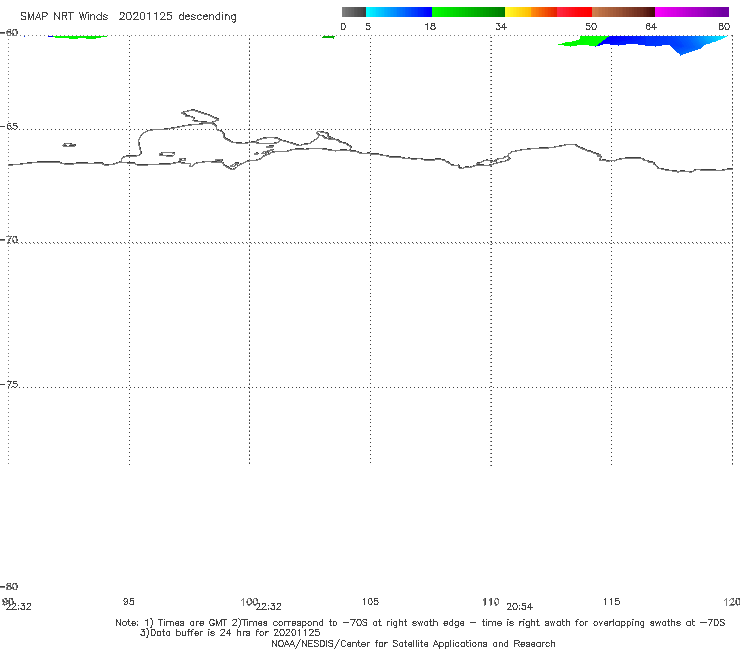
Task: Click the latitude label -70
Action: pos(9,240)
